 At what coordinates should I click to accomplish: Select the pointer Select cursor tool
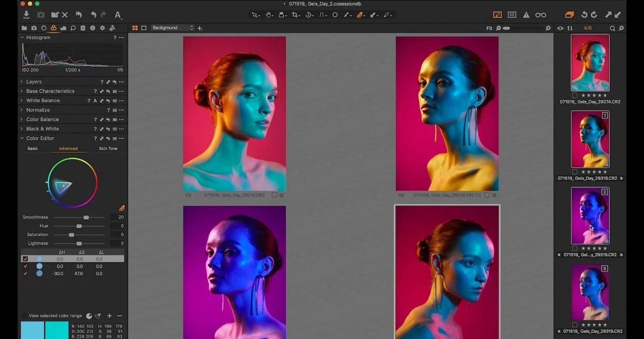click(256, 15)
